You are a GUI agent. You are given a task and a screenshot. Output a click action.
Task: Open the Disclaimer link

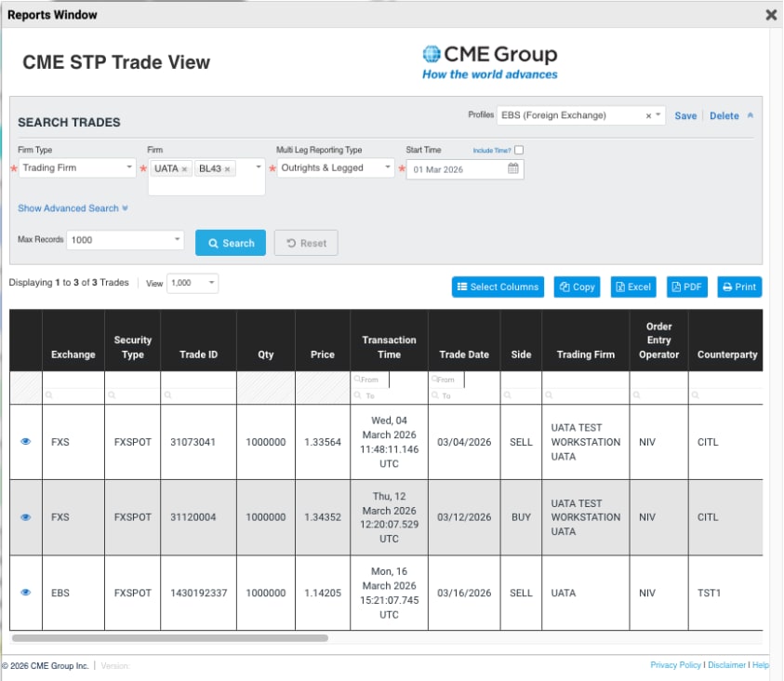tap(727, 664)
